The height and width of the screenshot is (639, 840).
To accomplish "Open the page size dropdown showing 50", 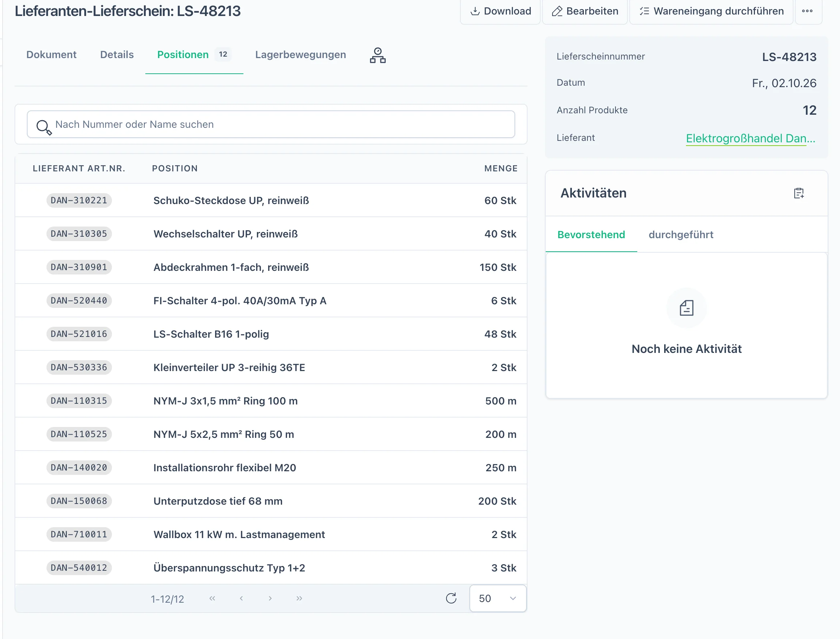I will click(498, 598).
